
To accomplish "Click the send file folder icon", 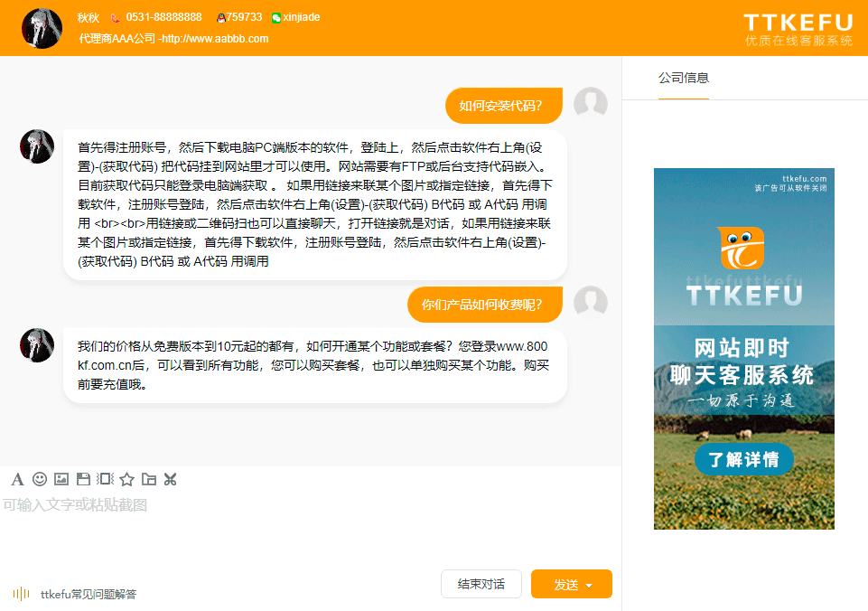I will [148, 479].
